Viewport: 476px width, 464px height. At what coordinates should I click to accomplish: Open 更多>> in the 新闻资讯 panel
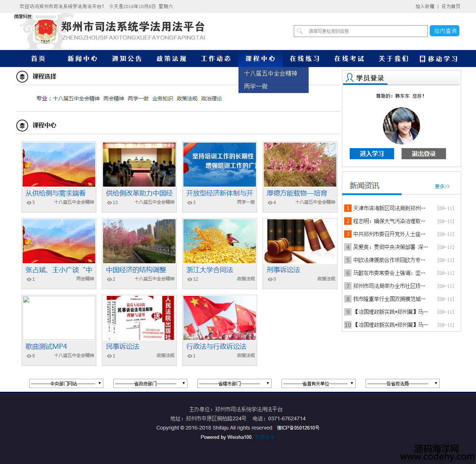click(x=442, y=186)
